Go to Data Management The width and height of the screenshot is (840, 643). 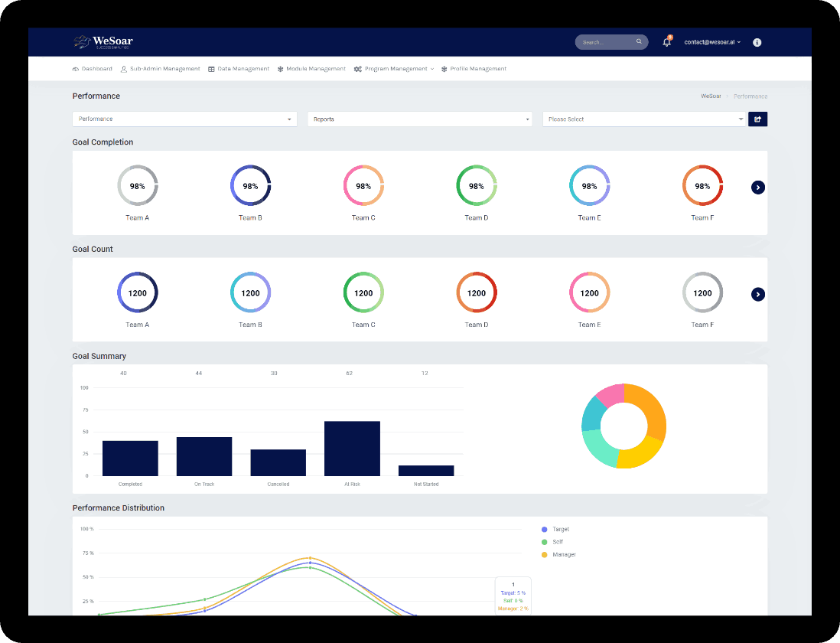pos(239,69)
